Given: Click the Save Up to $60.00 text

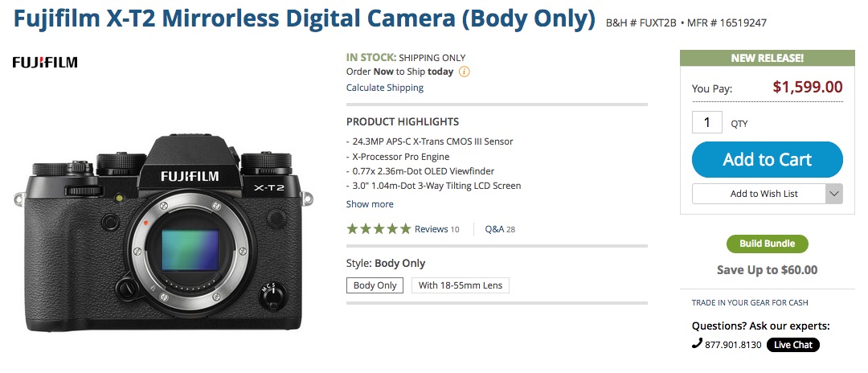Looking at the screenshot, I should coord(768,270).
